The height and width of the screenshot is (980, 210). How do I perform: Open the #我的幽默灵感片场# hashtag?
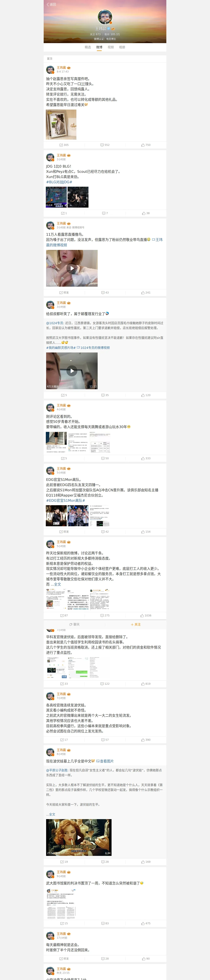click(61, 347)
